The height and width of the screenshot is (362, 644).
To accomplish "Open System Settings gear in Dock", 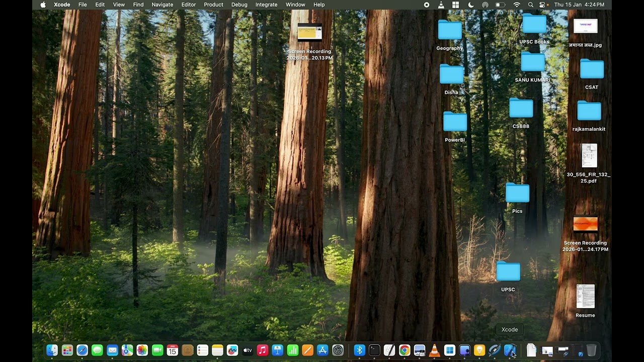I will [x=338, y=350].
